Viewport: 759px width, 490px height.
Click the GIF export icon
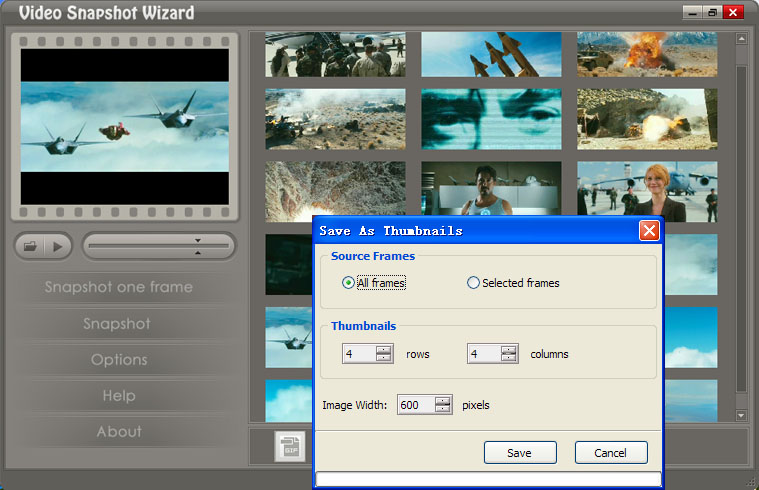coord(290,446)
